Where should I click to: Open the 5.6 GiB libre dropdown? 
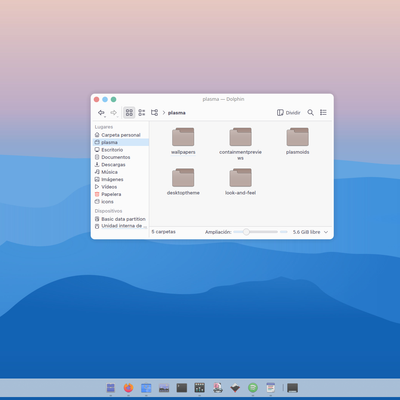(x=310, y=232)
